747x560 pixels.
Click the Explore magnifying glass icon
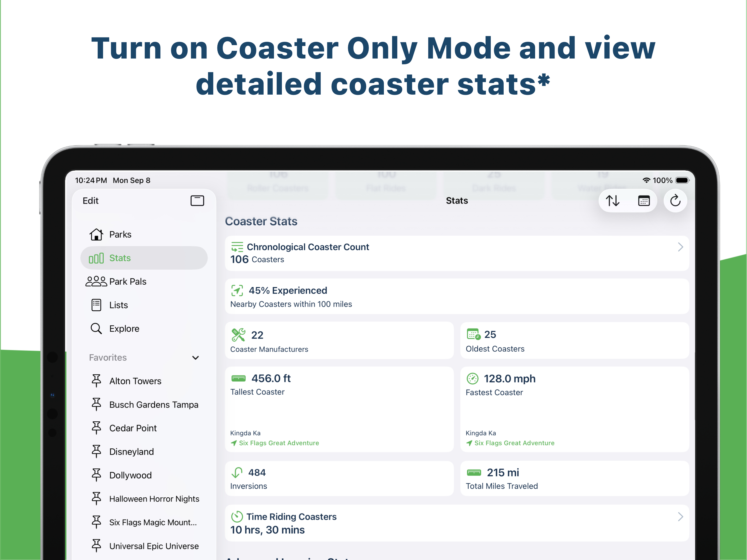96,329
